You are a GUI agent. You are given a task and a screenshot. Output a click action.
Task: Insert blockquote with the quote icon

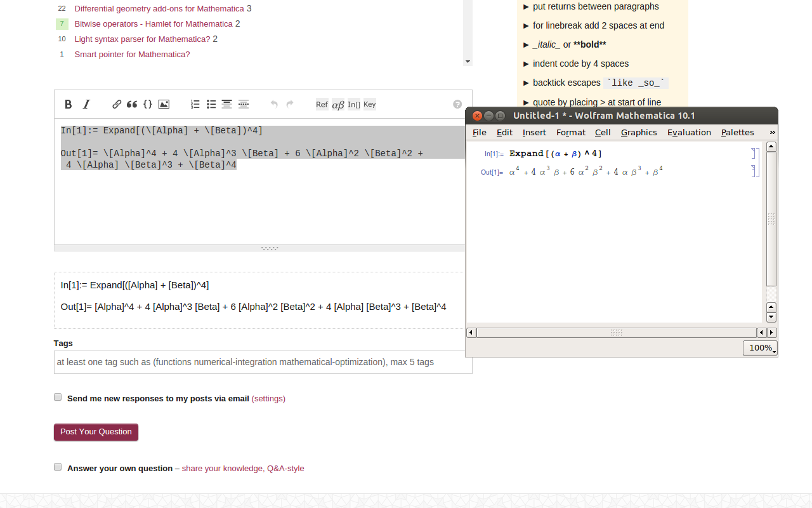(132, 104)
